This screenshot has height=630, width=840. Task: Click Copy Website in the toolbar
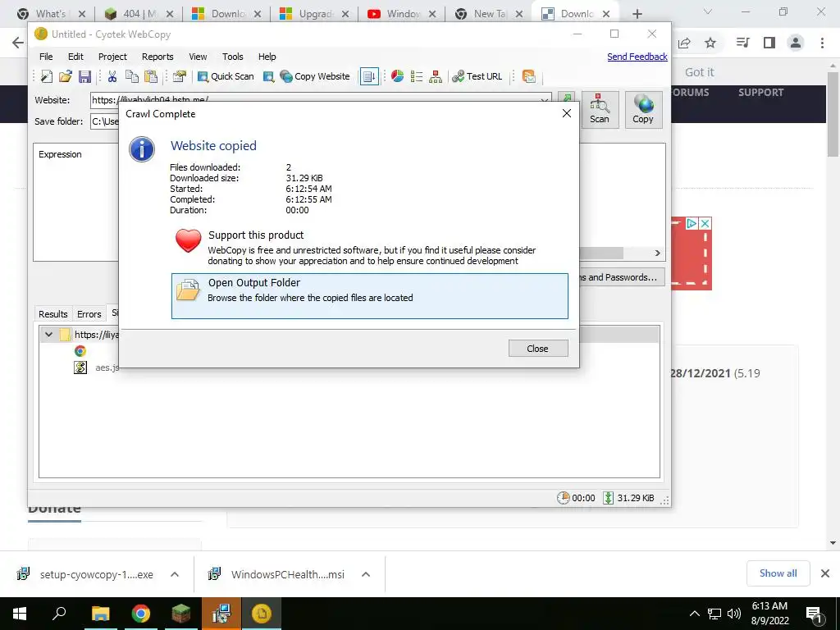coord(315,76)
